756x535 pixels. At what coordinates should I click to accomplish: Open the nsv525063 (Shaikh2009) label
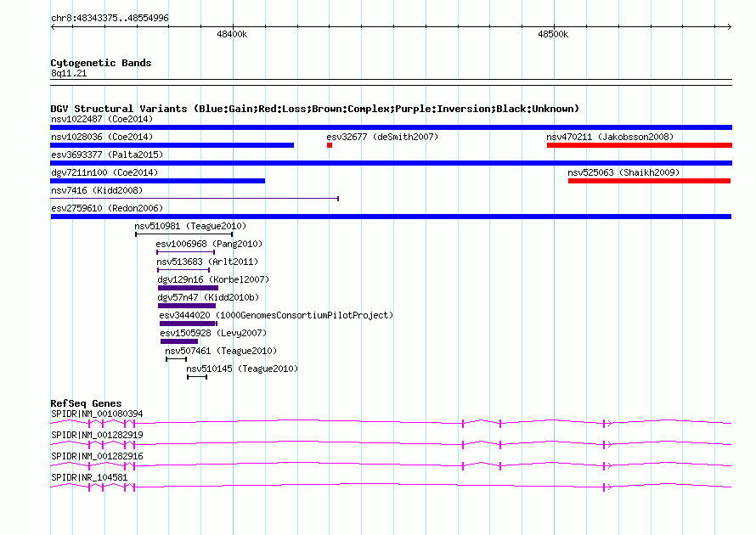tap(623, 172)
